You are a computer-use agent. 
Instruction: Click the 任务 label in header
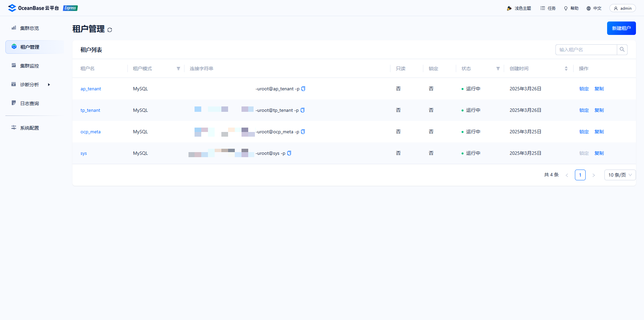(552, 8)
